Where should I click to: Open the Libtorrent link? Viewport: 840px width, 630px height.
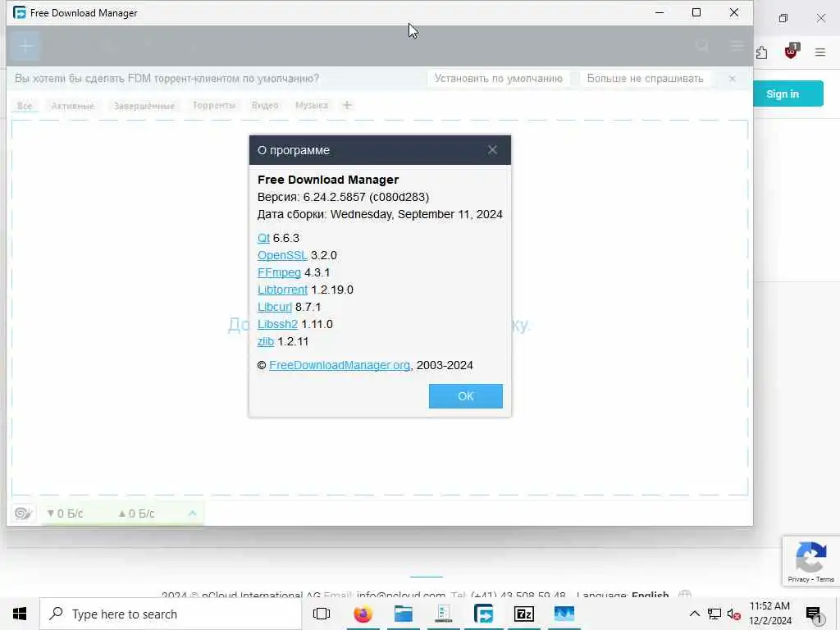[282, 290]
